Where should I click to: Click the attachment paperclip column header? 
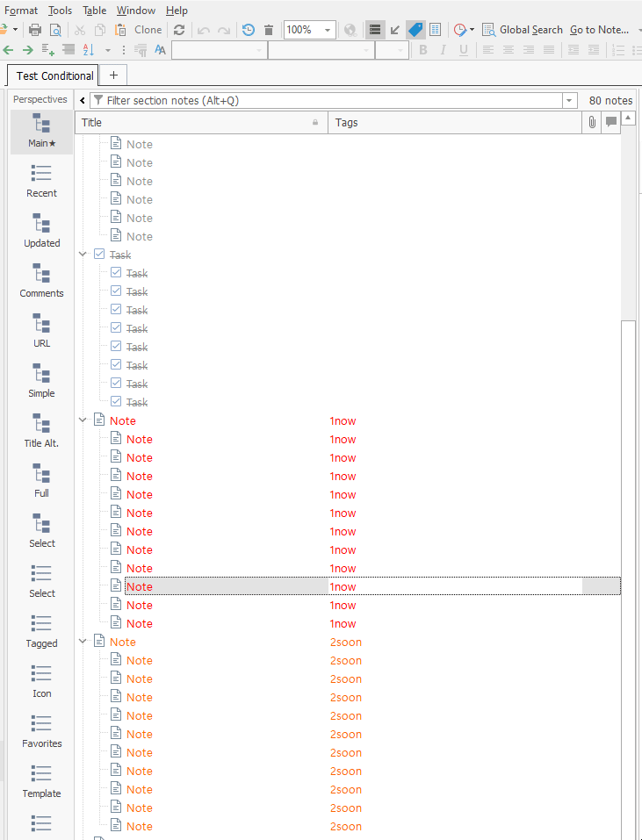click(592, 122)
